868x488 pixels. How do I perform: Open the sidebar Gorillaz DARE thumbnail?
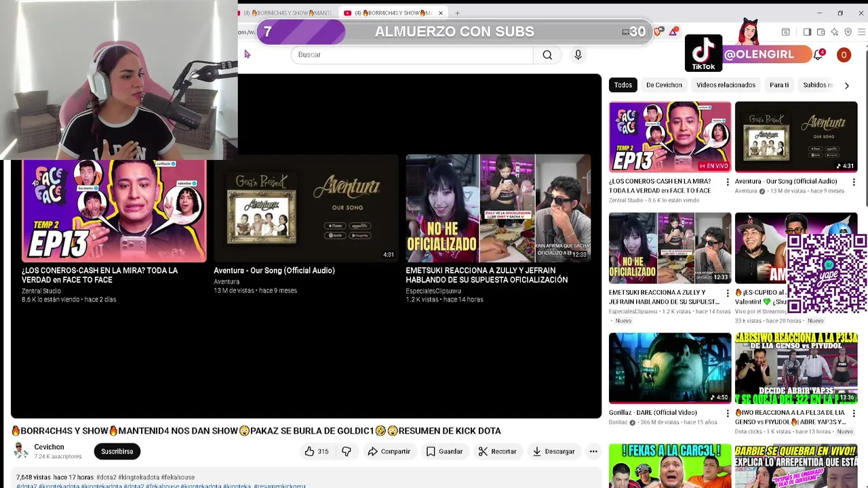click(x=670, y=368)
